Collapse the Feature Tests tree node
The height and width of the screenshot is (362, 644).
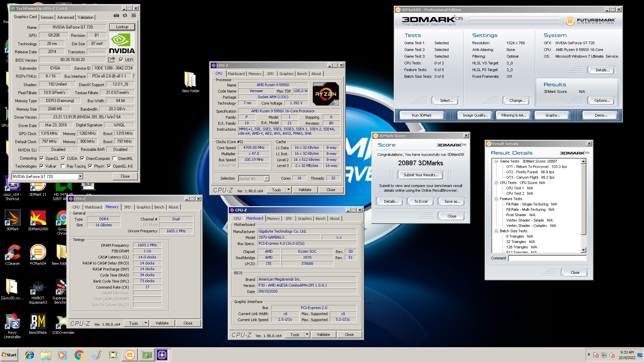point(496,199)
